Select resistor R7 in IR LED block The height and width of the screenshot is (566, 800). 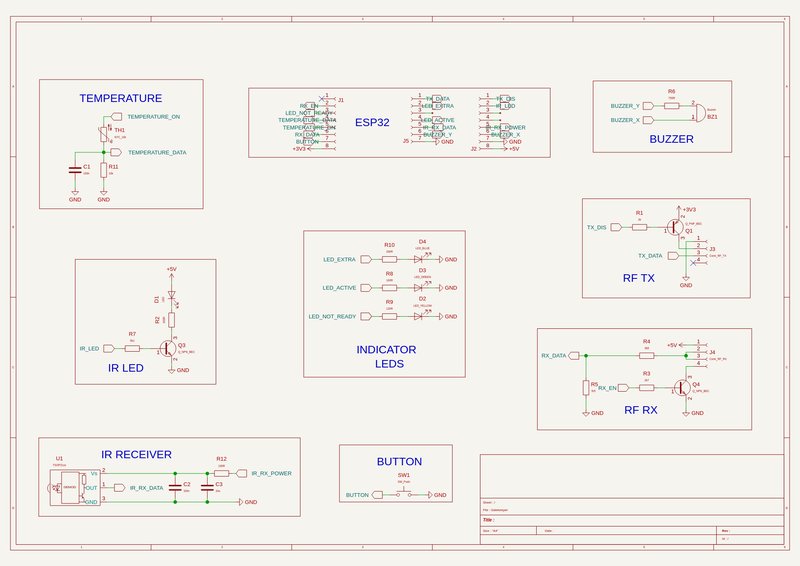click(x=132, y=349)
